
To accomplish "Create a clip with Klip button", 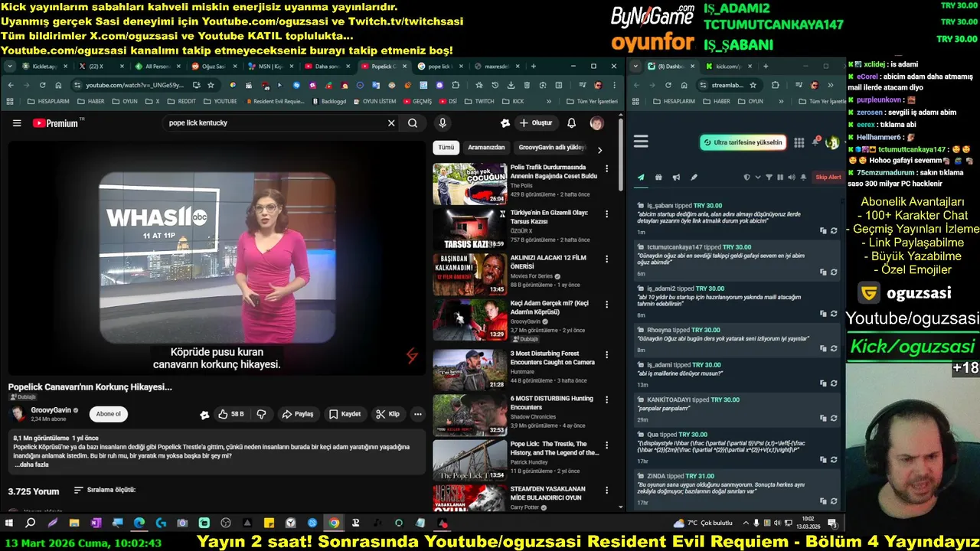I will [x=387, y=414].
